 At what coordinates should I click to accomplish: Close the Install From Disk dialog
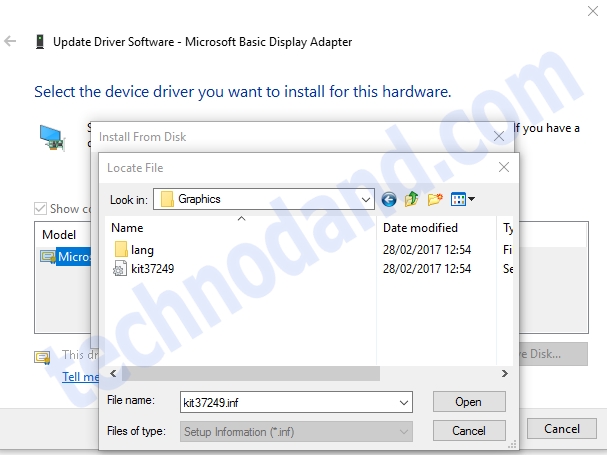tap(499, 136)
